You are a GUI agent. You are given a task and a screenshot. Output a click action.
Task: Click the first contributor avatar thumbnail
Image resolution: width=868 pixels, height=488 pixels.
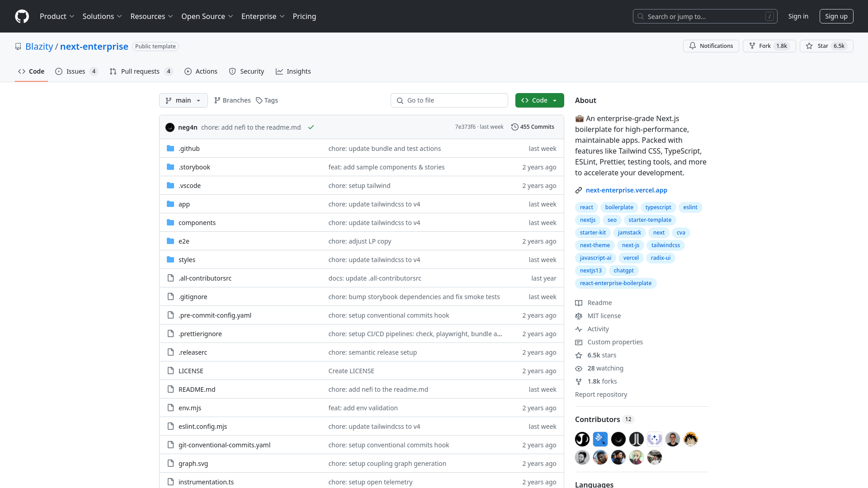pyautogui.click(x=582, y=439)
